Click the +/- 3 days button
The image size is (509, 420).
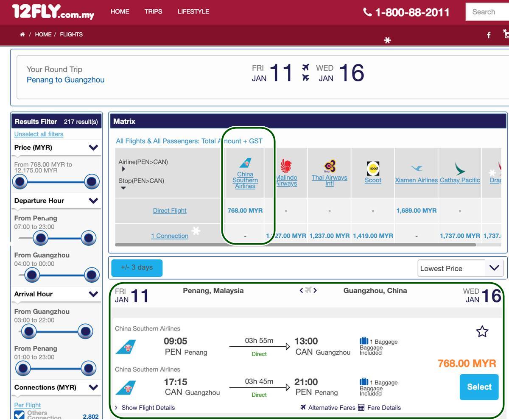click(137, 268)
